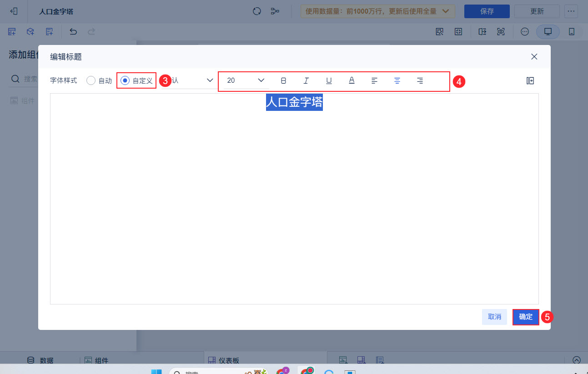Viewport: 588px width, 374px height.
Task: Collapse the bottom panel with the chevron
Action: click(577, 360)
